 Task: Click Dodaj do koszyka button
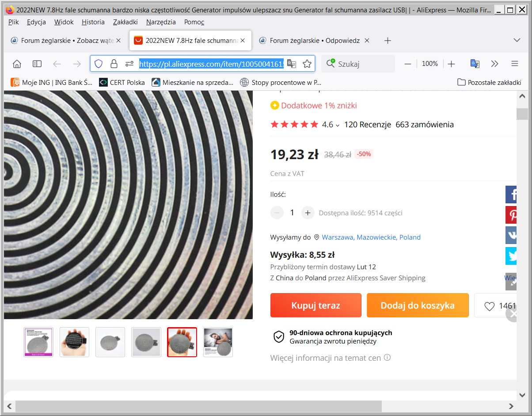click(418, 305)
